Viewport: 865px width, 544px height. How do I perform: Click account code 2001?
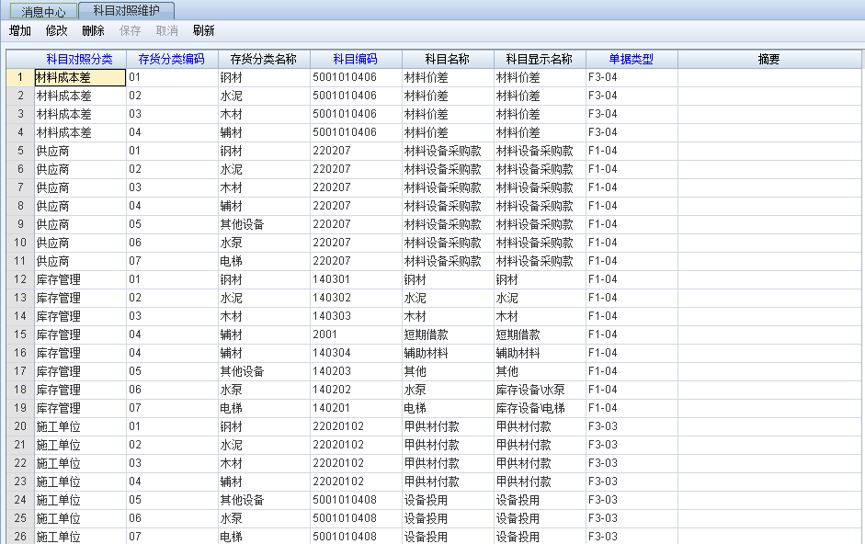point(356,334)
